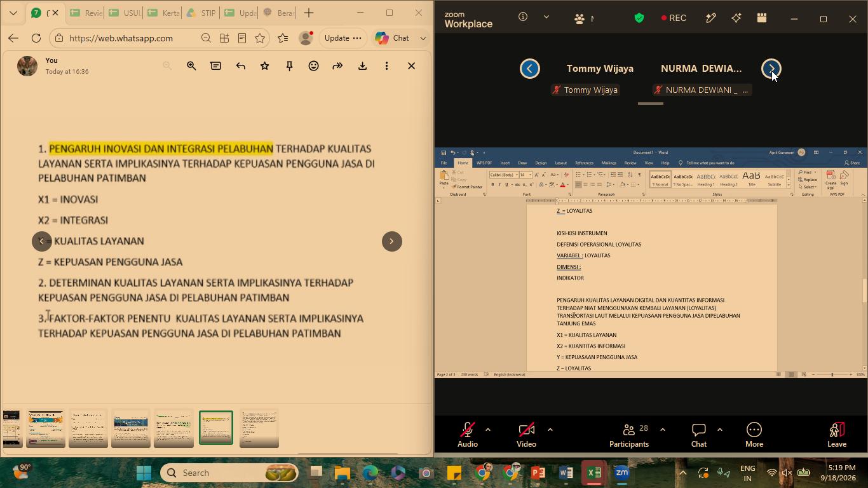Show next participants with right arrow

click(x=771, y=68)
